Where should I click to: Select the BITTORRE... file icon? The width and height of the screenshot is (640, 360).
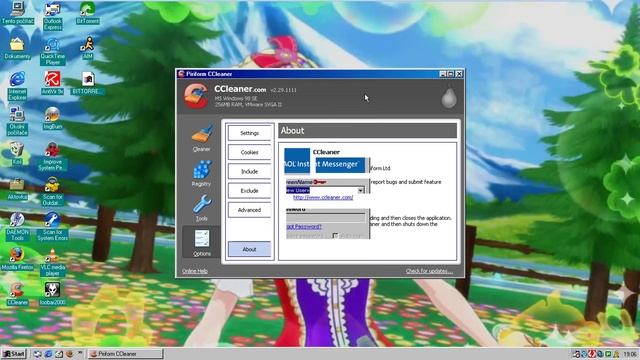[87, 83]
